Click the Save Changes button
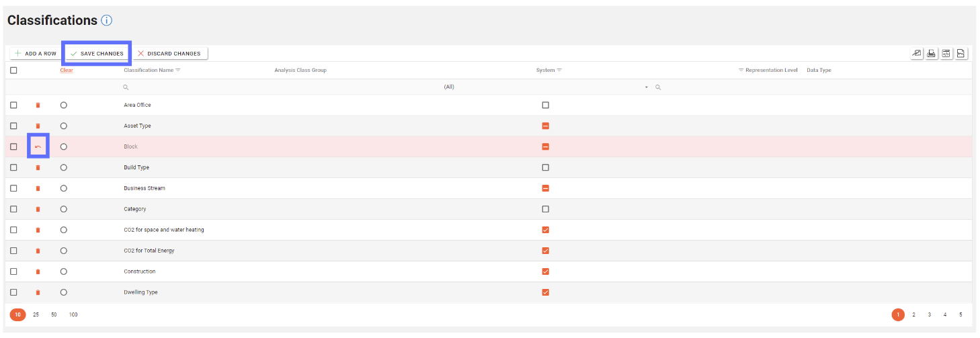The width and height of the screenshot is (980, 338). point(97,54)
